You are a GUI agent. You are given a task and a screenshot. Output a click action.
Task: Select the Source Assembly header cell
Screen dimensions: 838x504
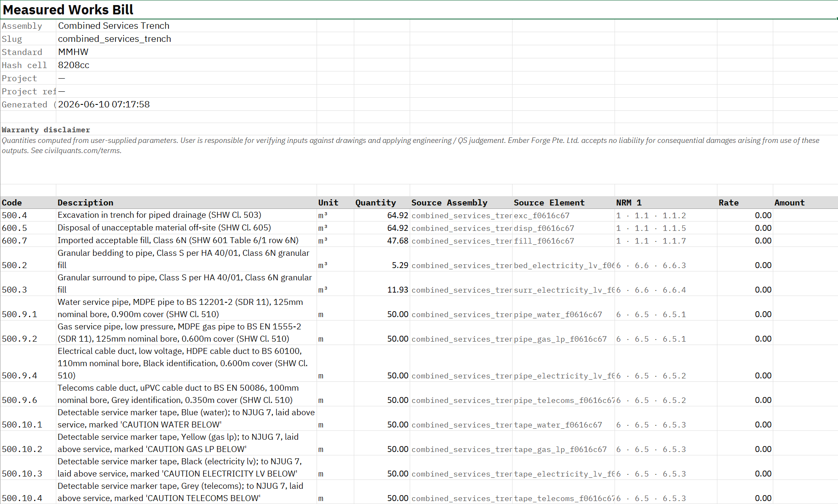point(461,203)
